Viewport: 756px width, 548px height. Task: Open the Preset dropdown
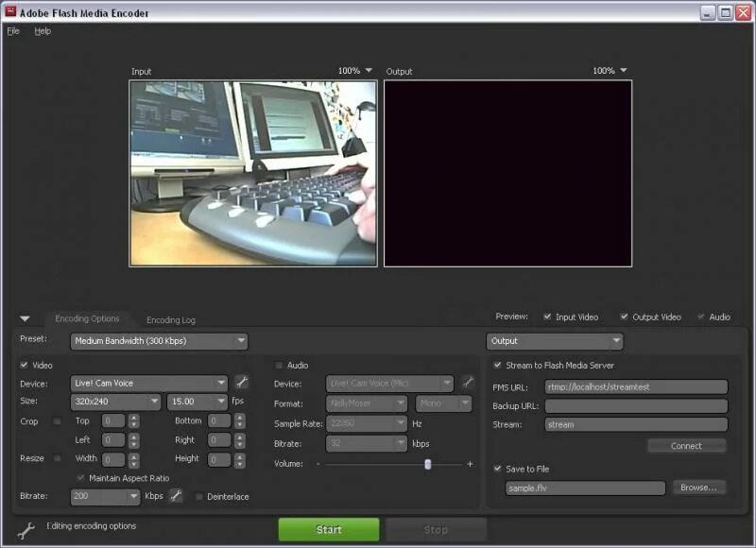tap(159, 341)
